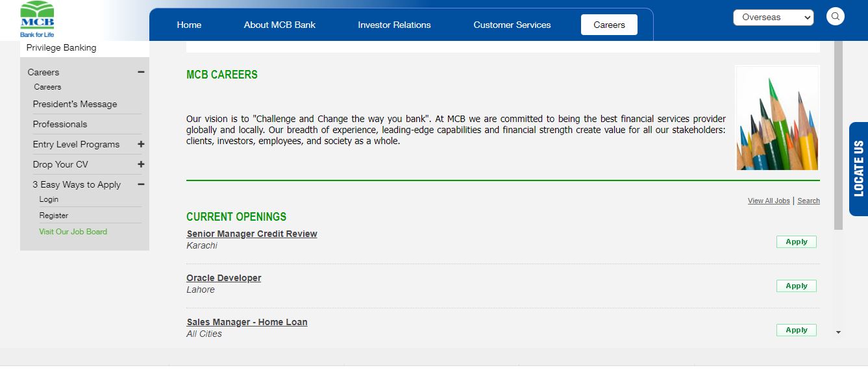Open Senior Manager Credit Review job
868x370 pixels.
click(252, 234)
